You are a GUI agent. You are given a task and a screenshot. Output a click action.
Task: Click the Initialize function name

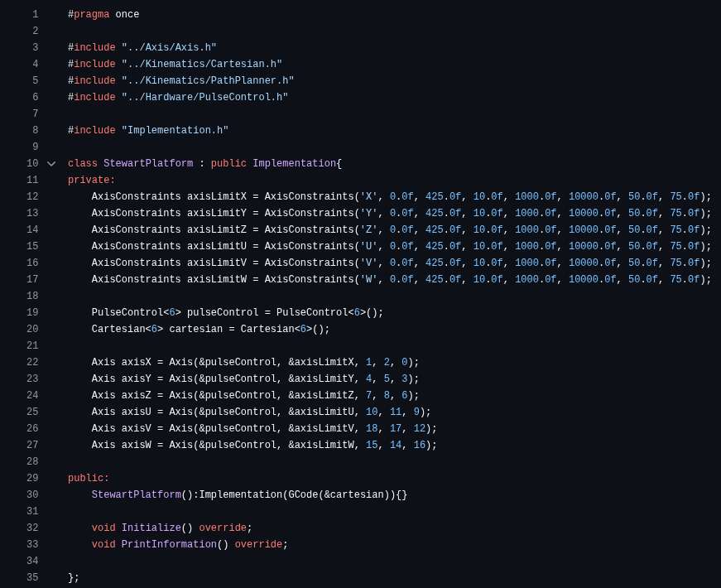(151, 528)
